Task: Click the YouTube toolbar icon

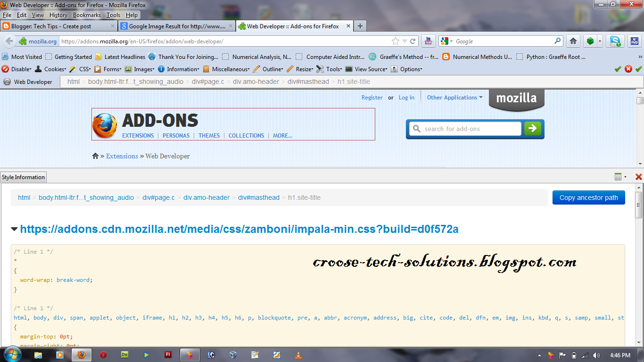Action: 428,41
